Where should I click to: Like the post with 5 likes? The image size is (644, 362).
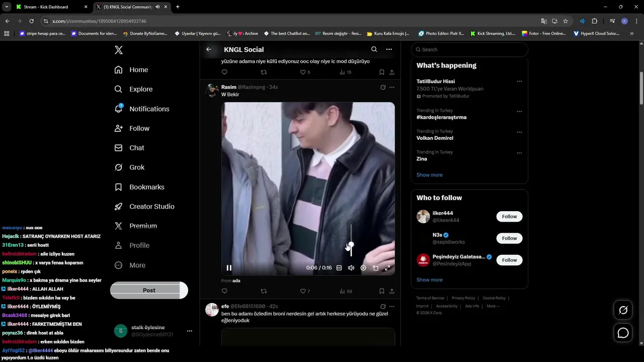(x=305, y=72)
